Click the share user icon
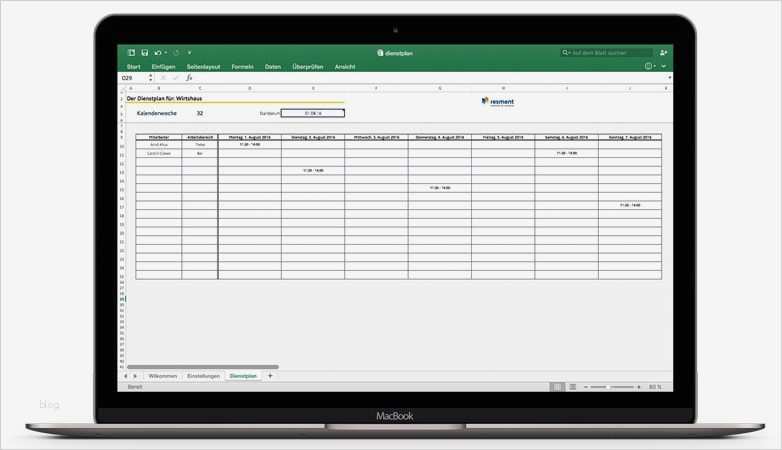 click(x=663, y=52)
